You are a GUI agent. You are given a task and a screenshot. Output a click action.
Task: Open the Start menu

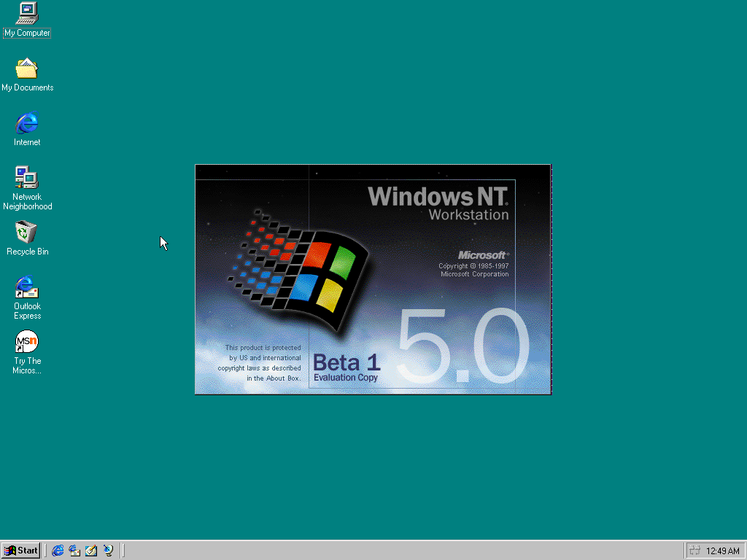pos(20,551)
